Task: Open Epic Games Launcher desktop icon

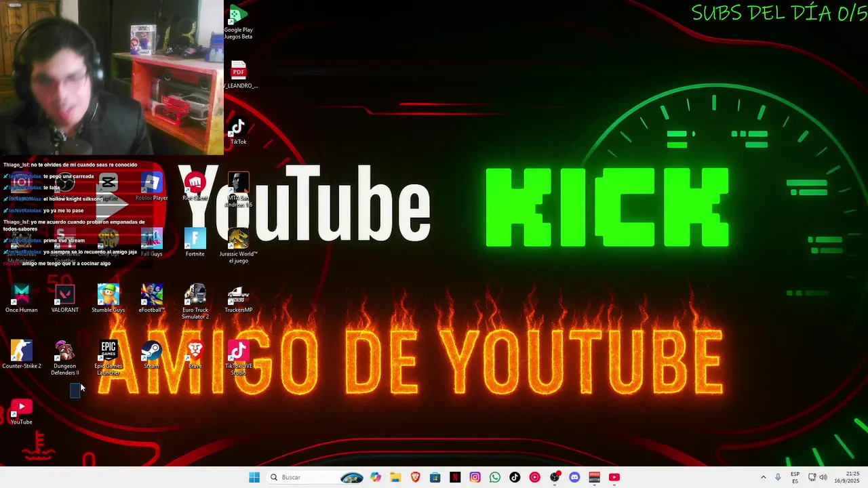Action: 108,359
